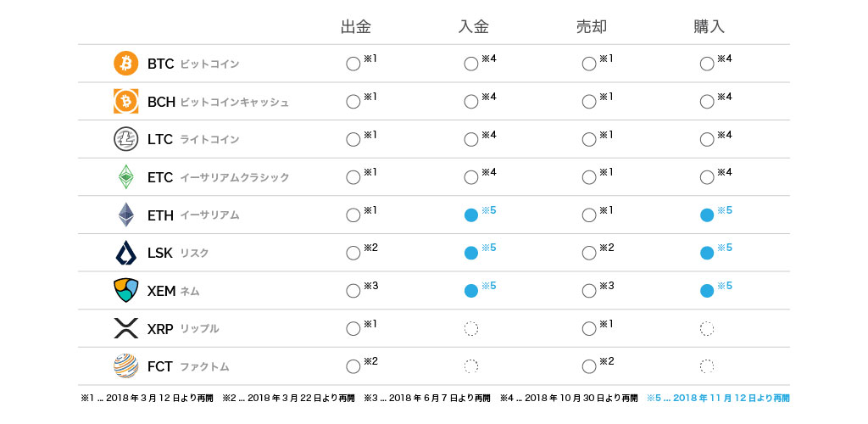
Task: Click the blue ※5 2018年11月12日 footnote
Action: pyautogui.click(x=718, y=398)
